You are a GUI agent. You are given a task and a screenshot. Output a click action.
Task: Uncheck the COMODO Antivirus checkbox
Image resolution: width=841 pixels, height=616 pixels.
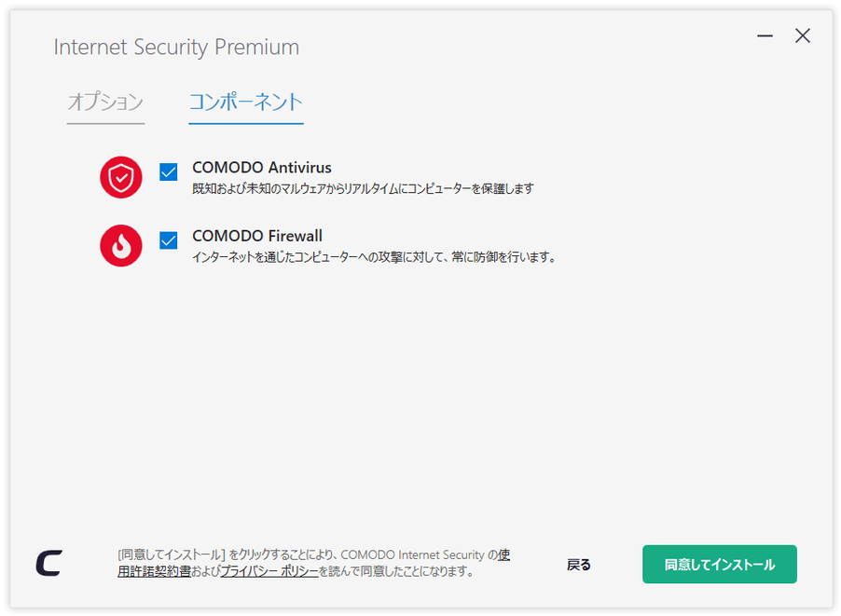pos(169,172)
